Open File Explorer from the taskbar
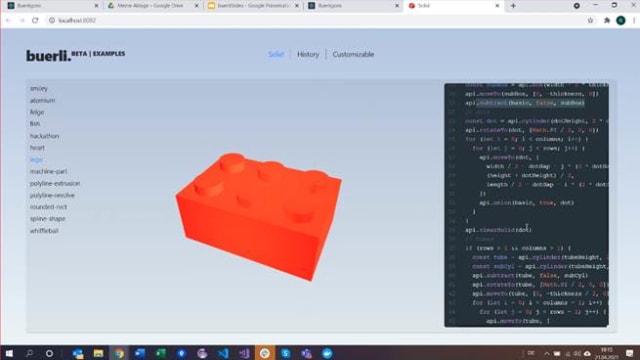Viewport: 640px width, 360px height. (x=98, y=353)
